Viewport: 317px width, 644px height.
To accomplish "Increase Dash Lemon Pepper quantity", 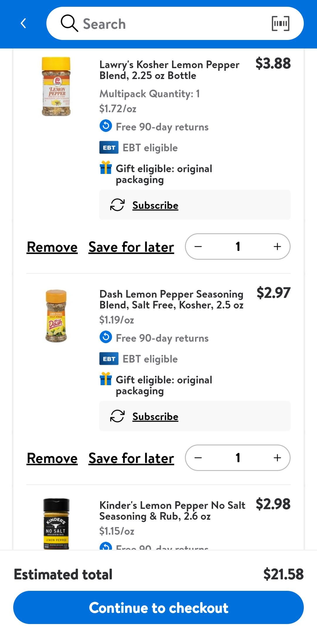I will [x=277, y=458].
